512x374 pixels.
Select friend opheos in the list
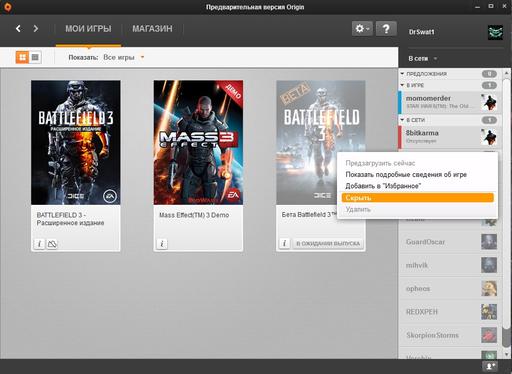coord(449,289)
